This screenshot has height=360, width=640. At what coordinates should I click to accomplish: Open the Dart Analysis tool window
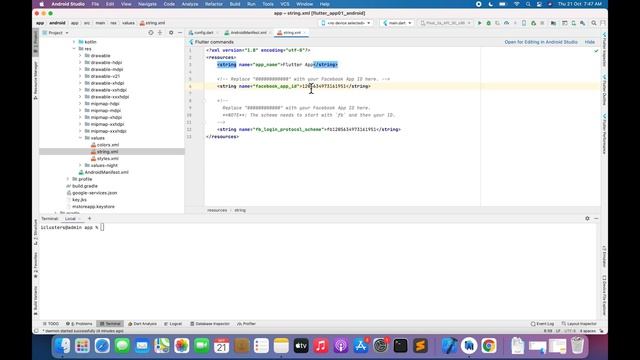tap(142, 324)
